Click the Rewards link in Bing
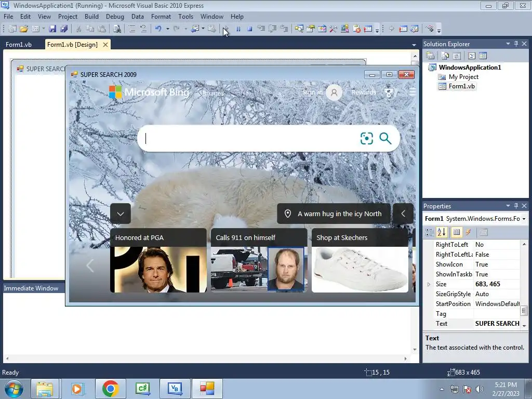Image resolution: width=532 pixels, height=399 pixels. point(364,92)
